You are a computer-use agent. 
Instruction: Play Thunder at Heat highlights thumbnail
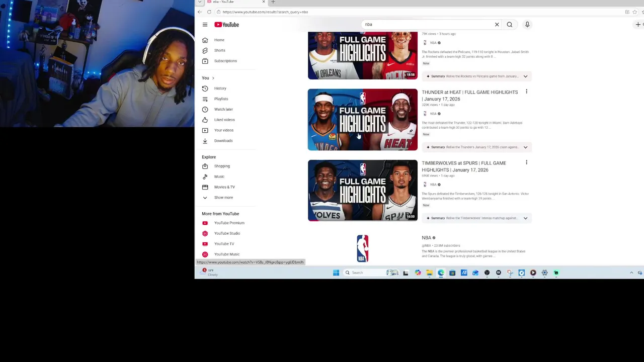pyautogui.click(x=363, y=120)
